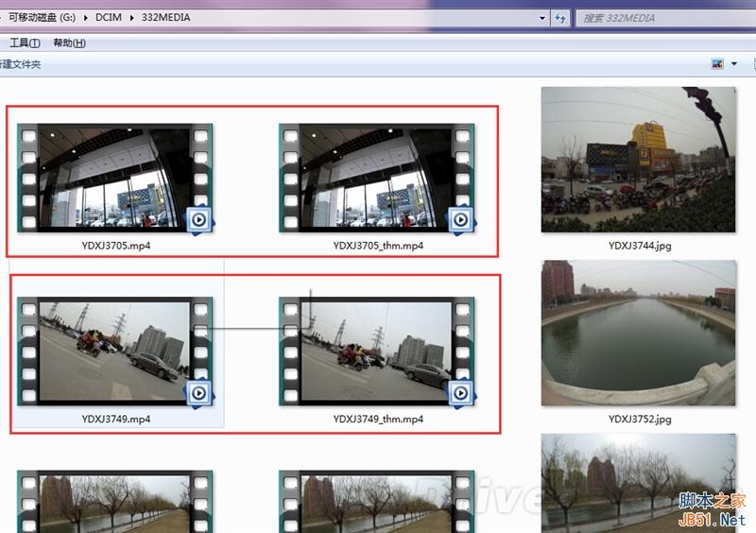Viewport: 756px width, 533px height.
Task: Open the 工具(T) menu
Action: tap(25, 43)
